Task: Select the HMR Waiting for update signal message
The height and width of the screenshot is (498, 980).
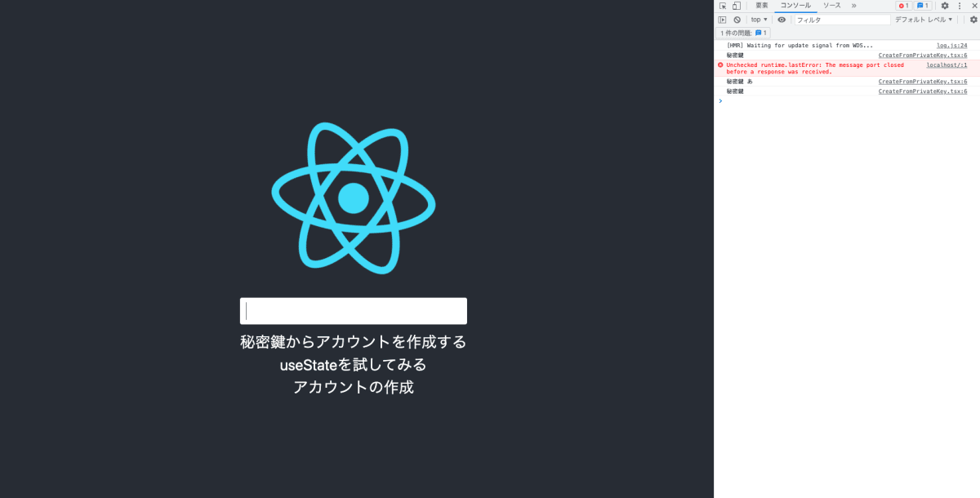Action: point(800,46)
